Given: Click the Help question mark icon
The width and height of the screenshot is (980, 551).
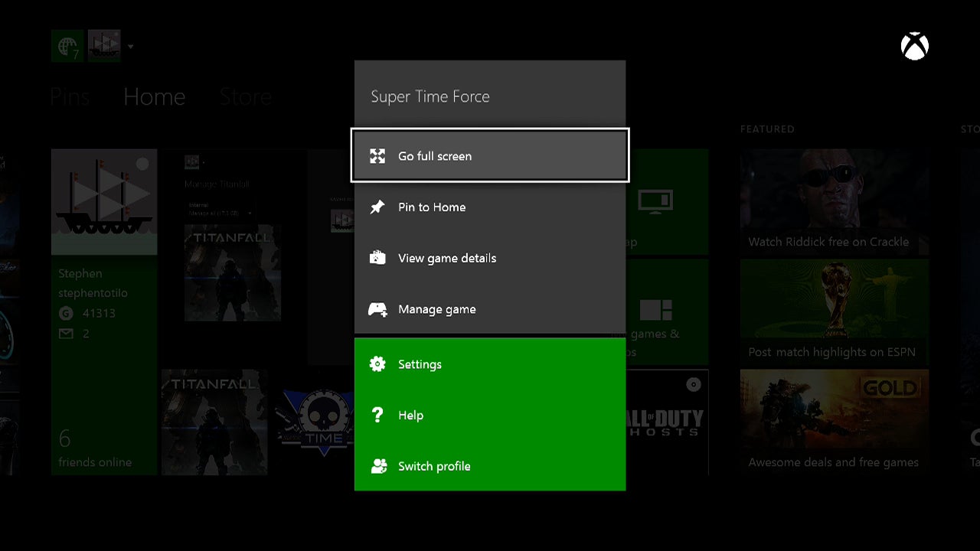Looking at the screenshot, I should 377,415.
